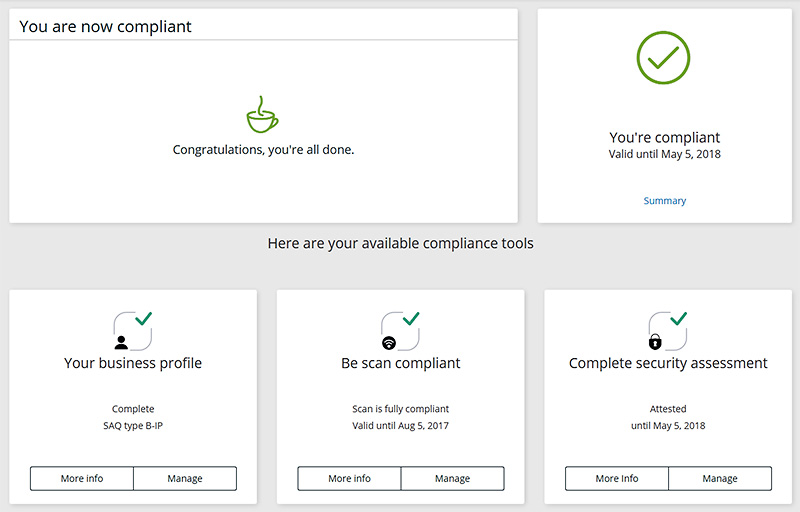Image resolution: width=800 pixels, height=512 pixels.
Task: Click the 'Valid until May 5, 2018' text
Action: click(x=664, y=155)
